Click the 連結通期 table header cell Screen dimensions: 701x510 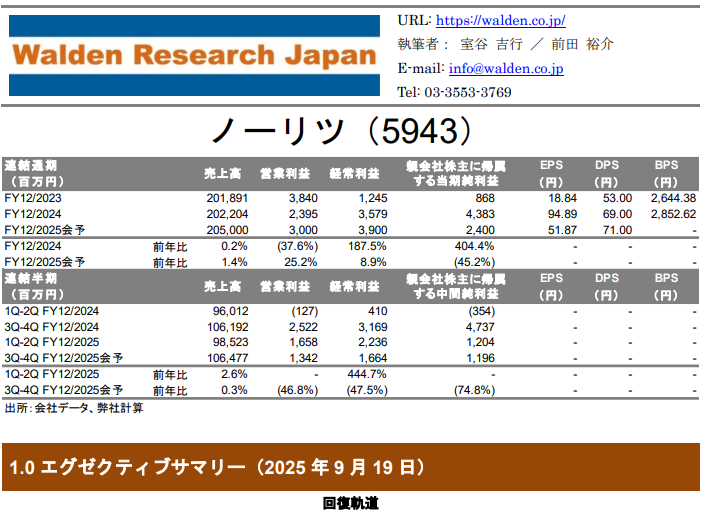[35, 174]
